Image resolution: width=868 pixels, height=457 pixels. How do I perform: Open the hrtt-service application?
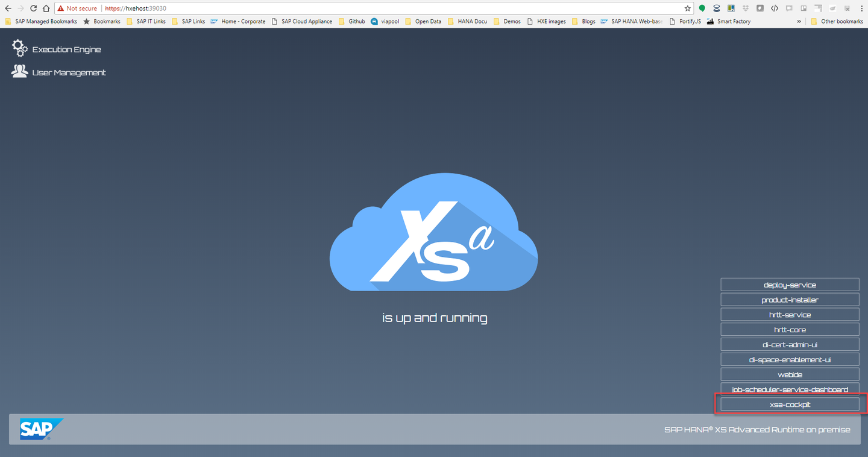[790, 315]
